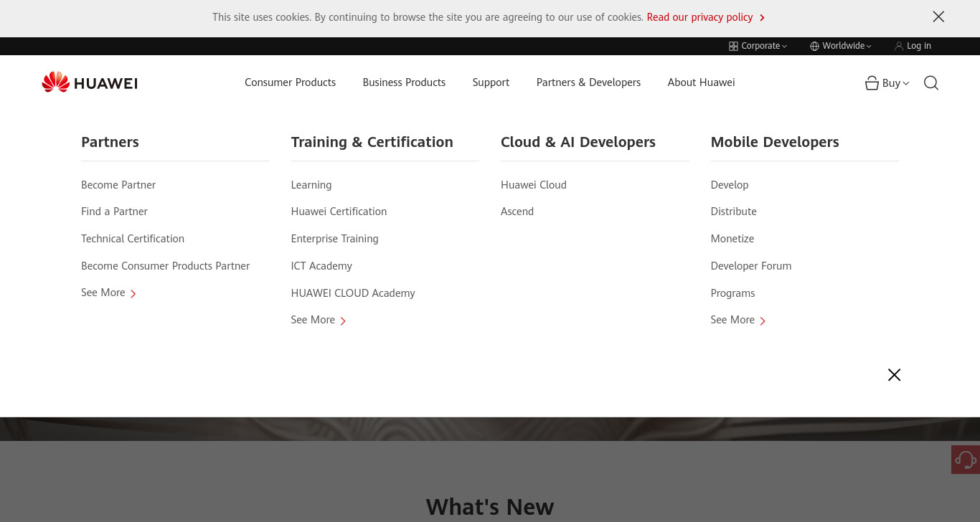Open Ascend link
The image size is (980, 522).
517,212
